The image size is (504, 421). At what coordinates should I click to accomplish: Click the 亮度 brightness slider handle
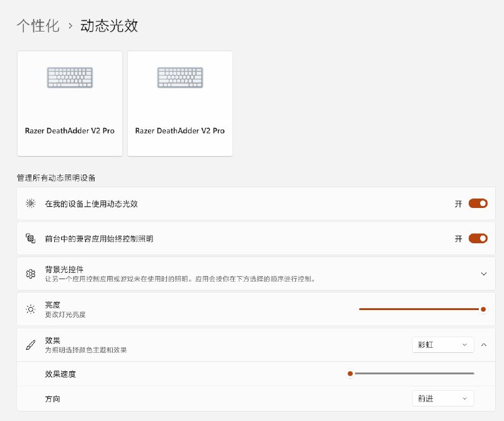(x=483, y=309)
